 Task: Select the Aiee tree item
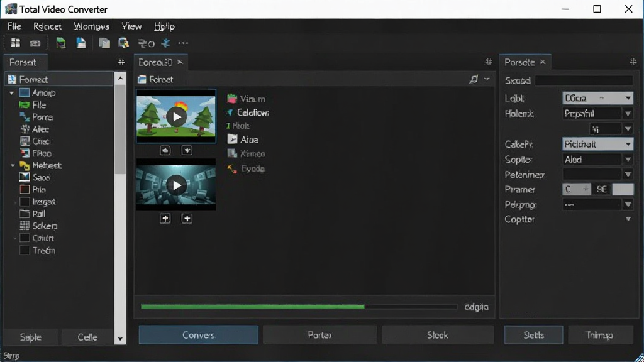click(x=35, y=129)
